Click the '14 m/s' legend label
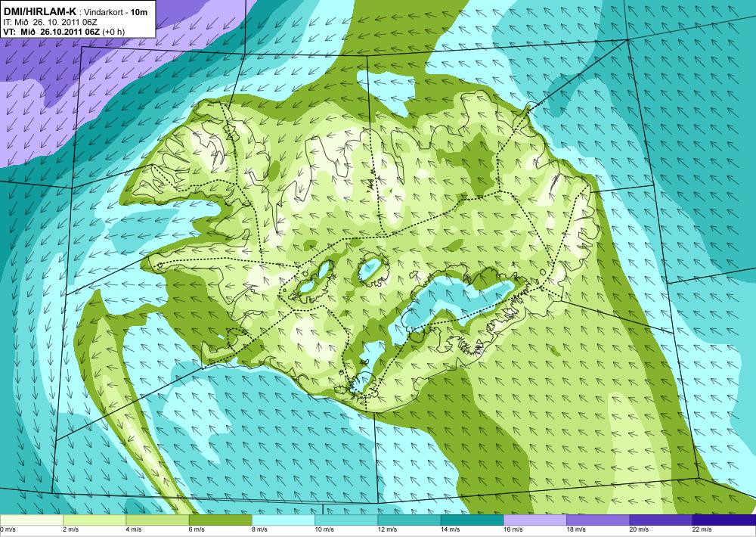This screenshot has height=537, width=756. point(451,529)
